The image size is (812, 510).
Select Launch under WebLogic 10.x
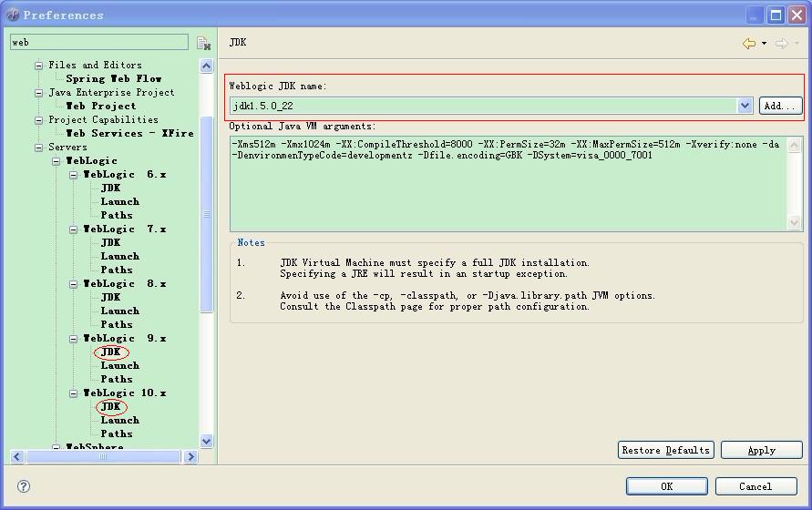120,421
